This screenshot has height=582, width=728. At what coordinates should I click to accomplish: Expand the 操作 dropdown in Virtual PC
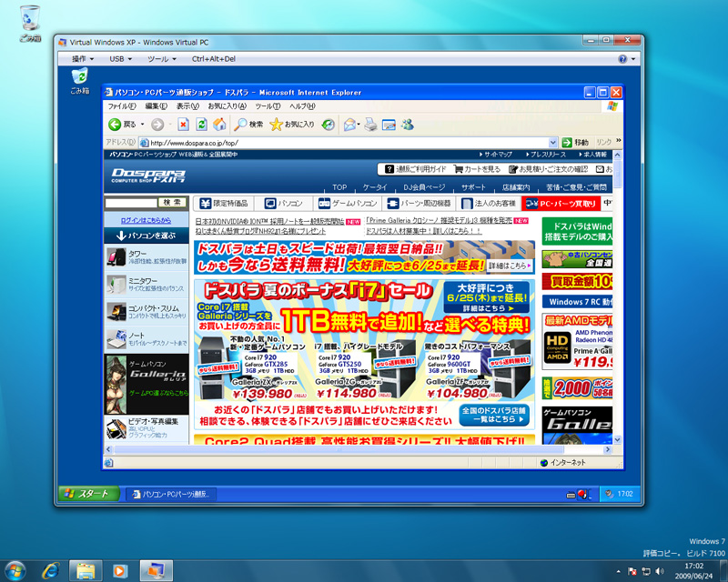coord(83,58)
